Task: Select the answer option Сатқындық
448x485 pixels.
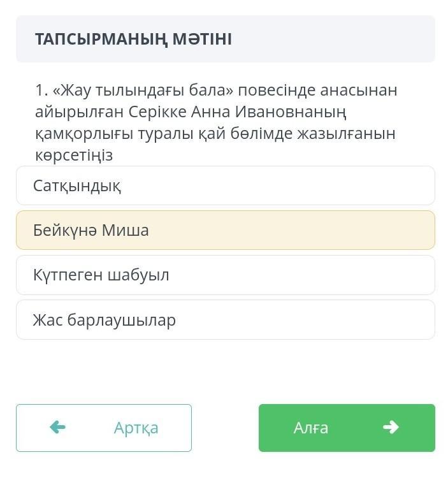Action: tap(226, 185)
